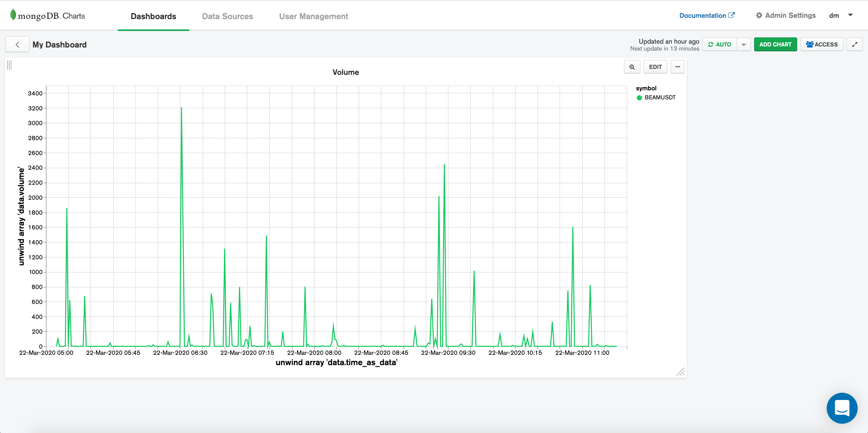Toggle AUTO refresh button

point(719,44)
